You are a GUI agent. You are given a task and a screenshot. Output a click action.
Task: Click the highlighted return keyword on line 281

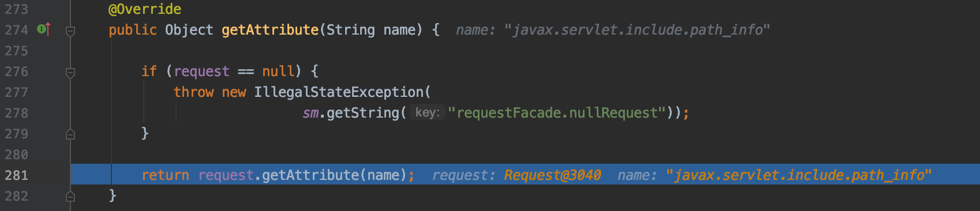click(x=165, y=175)
